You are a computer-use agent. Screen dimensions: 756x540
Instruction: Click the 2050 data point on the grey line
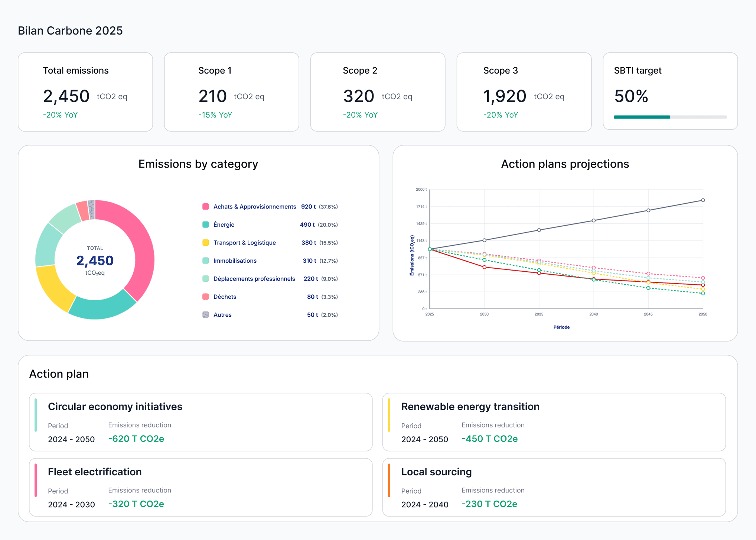(x=703, y=200)
